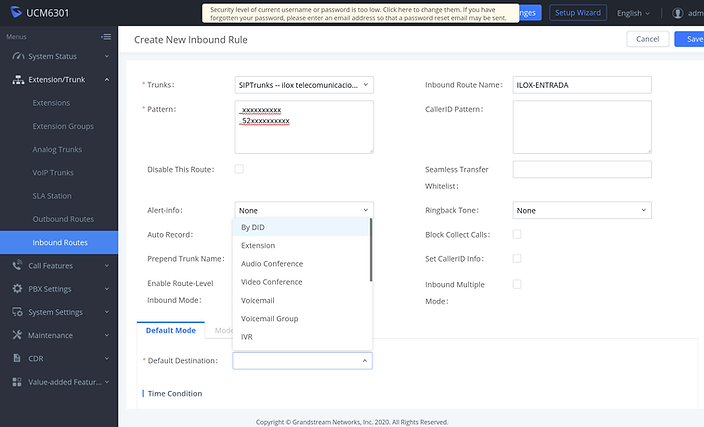The width and height of the screenshot is (704, 427).
Task: Open VoIP Trunks in the sidebar
Action: coord(53,172)
